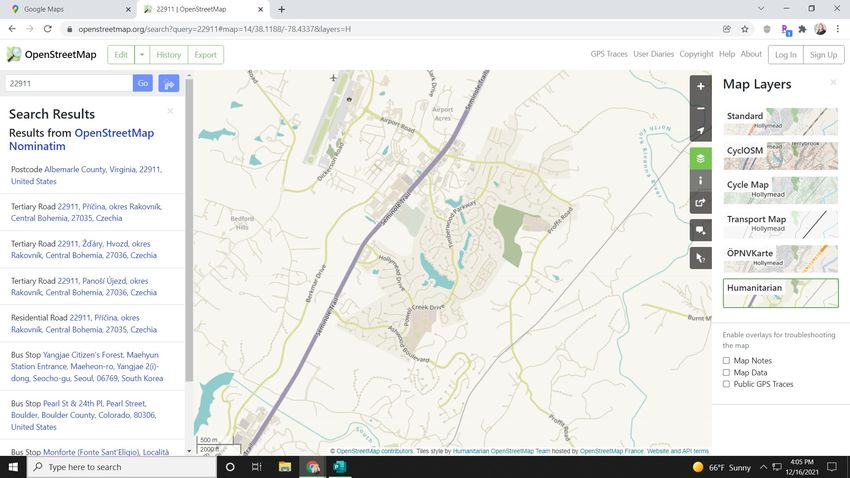Open the Panoší Újezd tertiary road result
Screen dimensions: 850x478
click(x=84, y=286)
